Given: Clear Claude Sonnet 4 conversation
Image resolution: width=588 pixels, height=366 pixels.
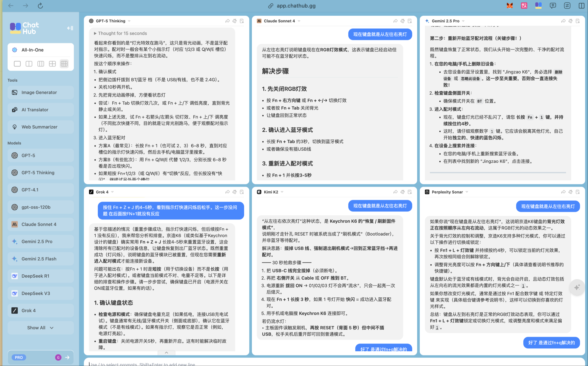Looking at the screenshot, I should (x=402, y=21).
